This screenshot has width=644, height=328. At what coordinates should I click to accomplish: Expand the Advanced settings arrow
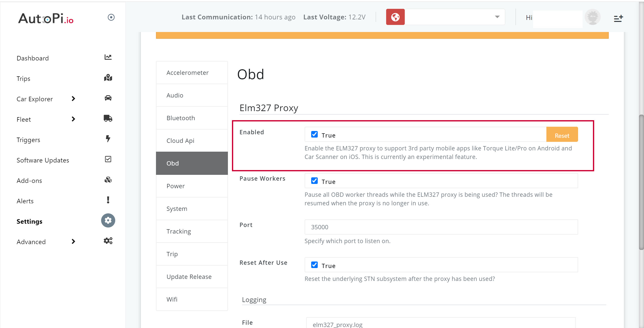(x=73, y=242)
